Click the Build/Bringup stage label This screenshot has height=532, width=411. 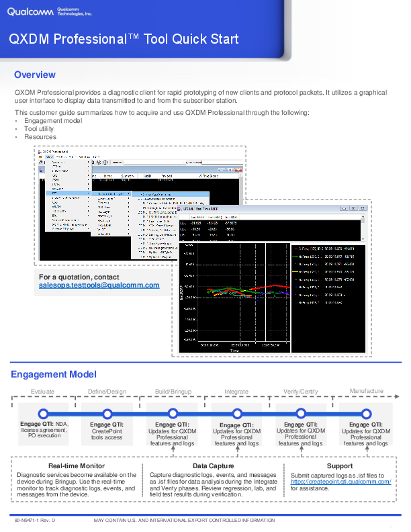pos(173,392)
